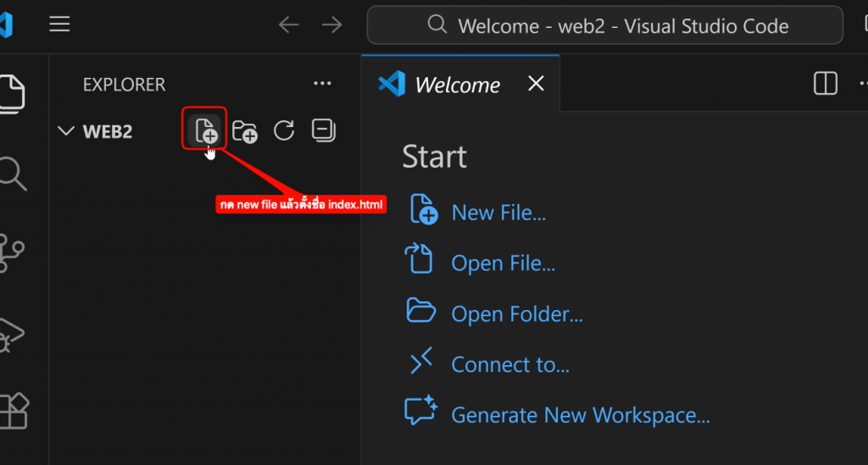Open Explorer's Views and More Actions menu
Image resolution: width=868 pixels, height=465 pixels.
pyautogui.click(x=322, y=84)
